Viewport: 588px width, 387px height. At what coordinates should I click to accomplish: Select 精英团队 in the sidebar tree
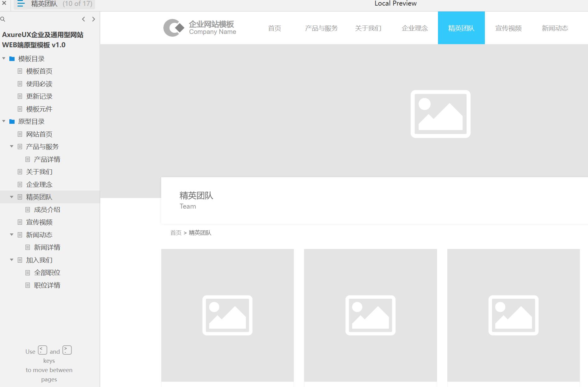(39, 197)
